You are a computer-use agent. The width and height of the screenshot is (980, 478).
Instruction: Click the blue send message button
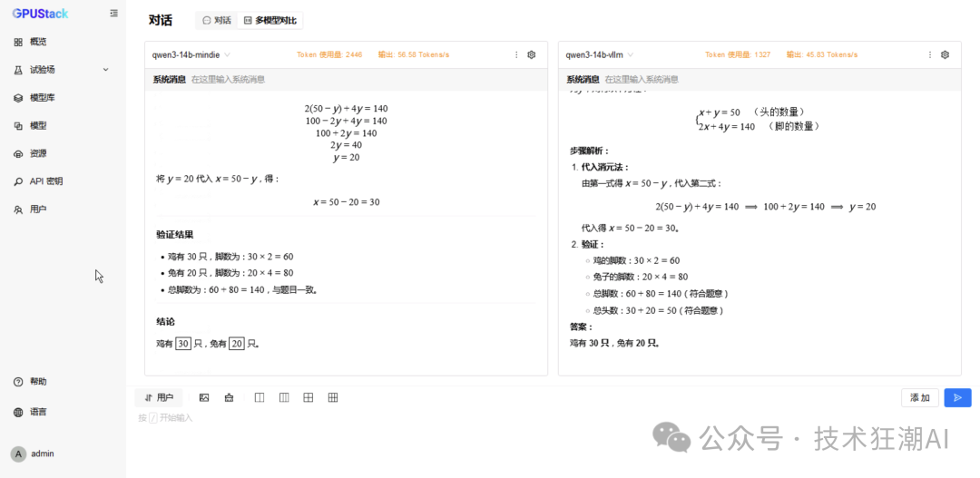coord(957,398)
